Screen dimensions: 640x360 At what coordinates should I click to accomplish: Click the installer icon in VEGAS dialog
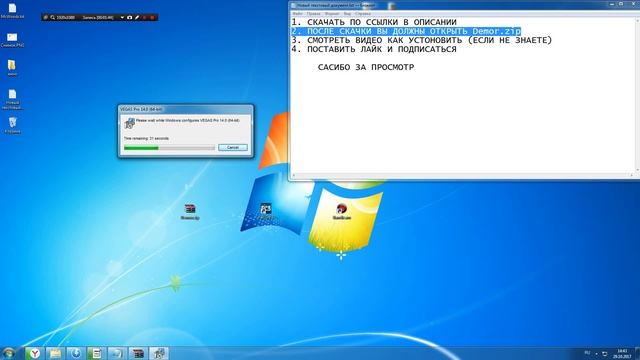click(129, 123)
